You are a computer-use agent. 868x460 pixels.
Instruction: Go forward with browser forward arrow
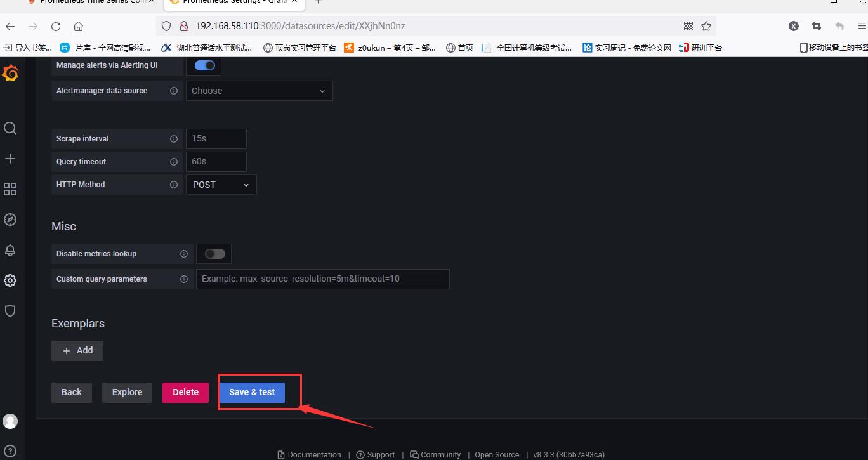[33, 26]
